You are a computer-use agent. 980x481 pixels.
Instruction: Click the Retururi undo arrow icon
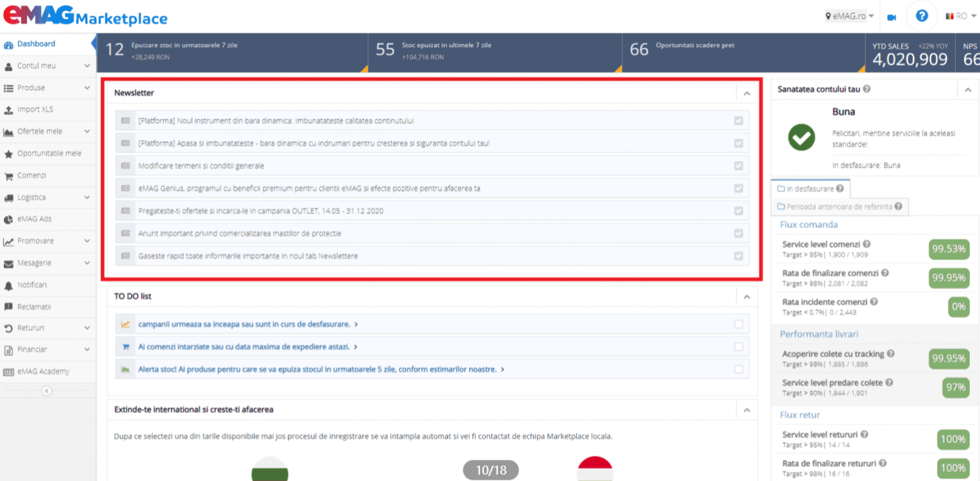tap(8, 329)
